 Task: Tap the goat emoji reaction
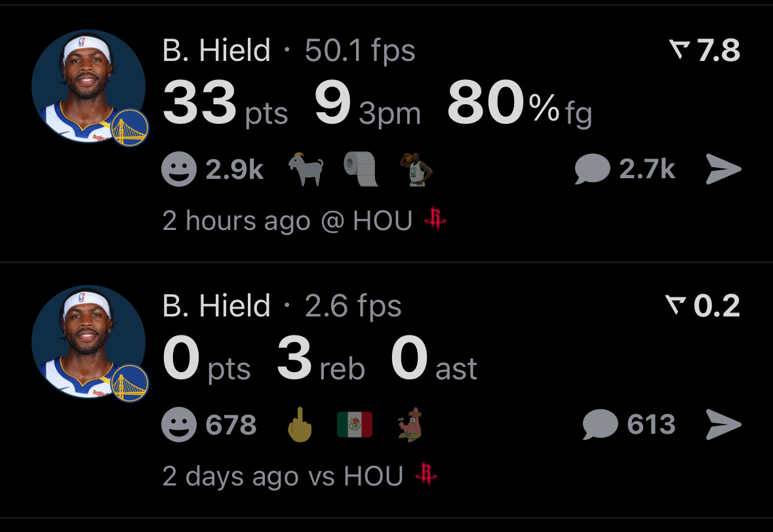tap(306, 169)
